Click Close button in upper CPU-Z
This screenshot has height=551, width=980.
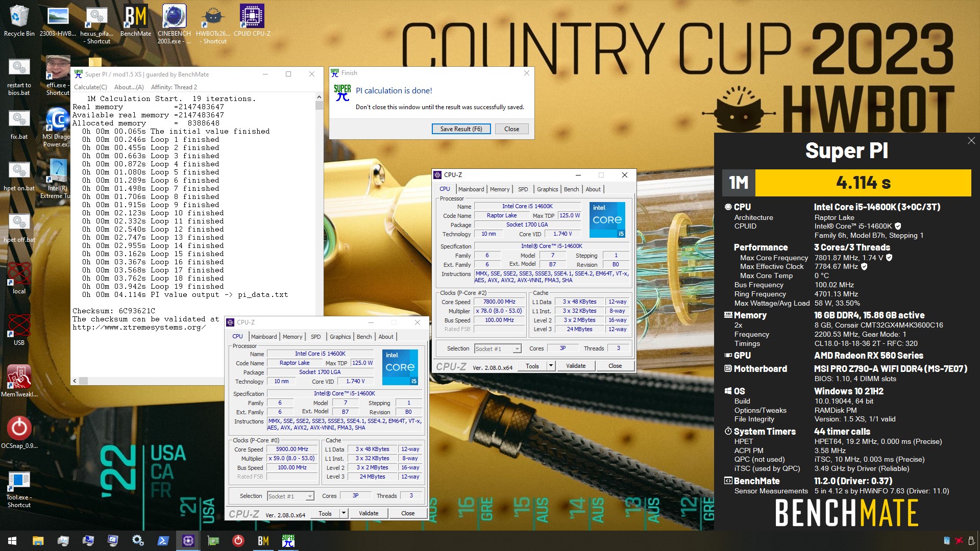615,366
